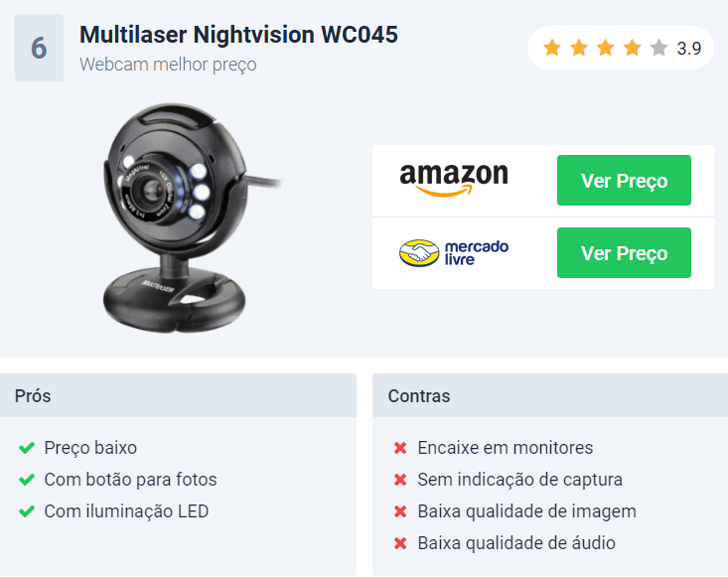Screen dimensions: 728x577
Task: Click the check beside Com botão para fotos
Action: 27,480
